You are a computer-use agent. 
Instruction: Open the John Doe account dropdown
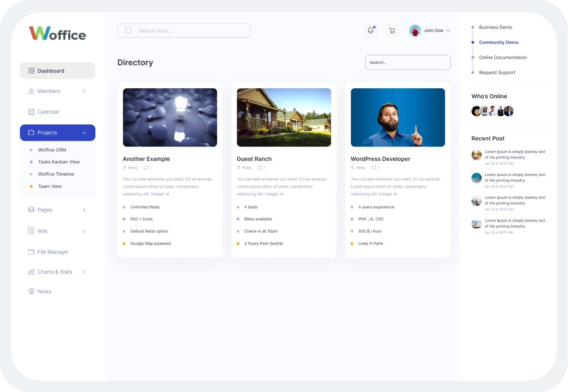tap(430, 31)
